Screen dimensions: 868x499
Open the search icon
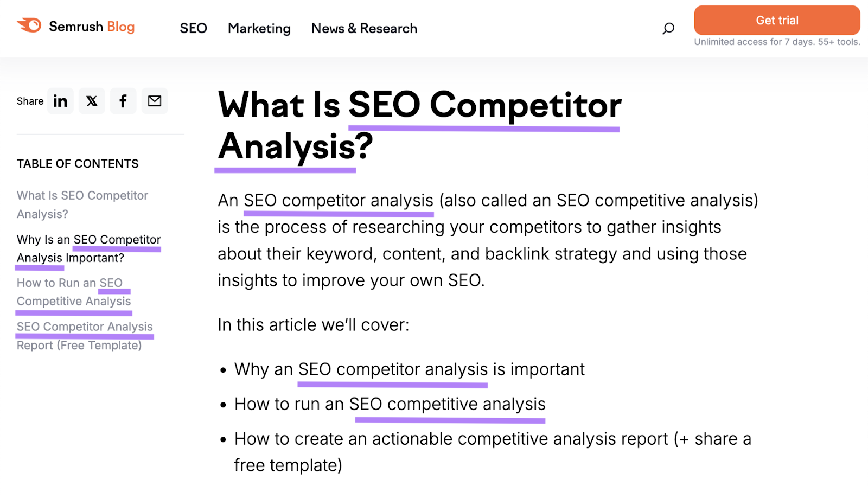[x=668, y=28]
